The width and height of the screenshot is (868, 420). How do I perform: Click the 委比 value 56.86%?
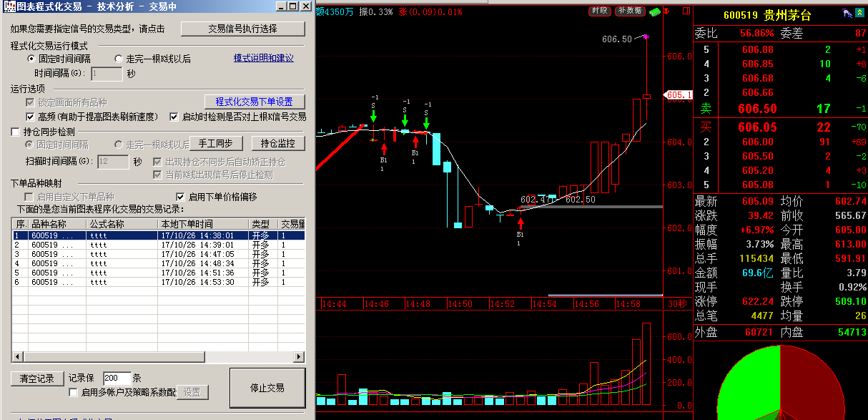[x=756, y=33]
